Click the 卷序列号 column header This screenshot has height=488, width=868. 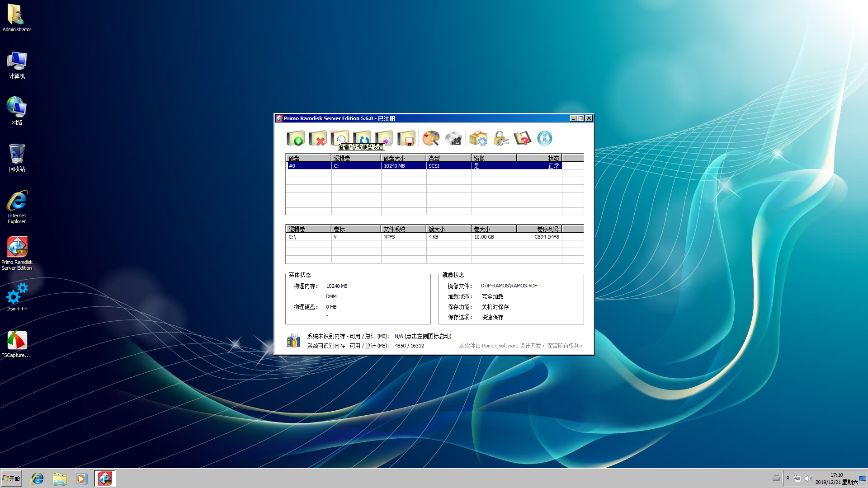539,229
